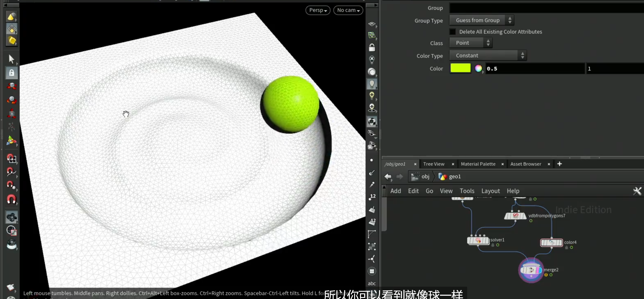The image size is (644, 299).
Task: Activate the yellow diamond geometry selection mode
Action: click(11, 29)
